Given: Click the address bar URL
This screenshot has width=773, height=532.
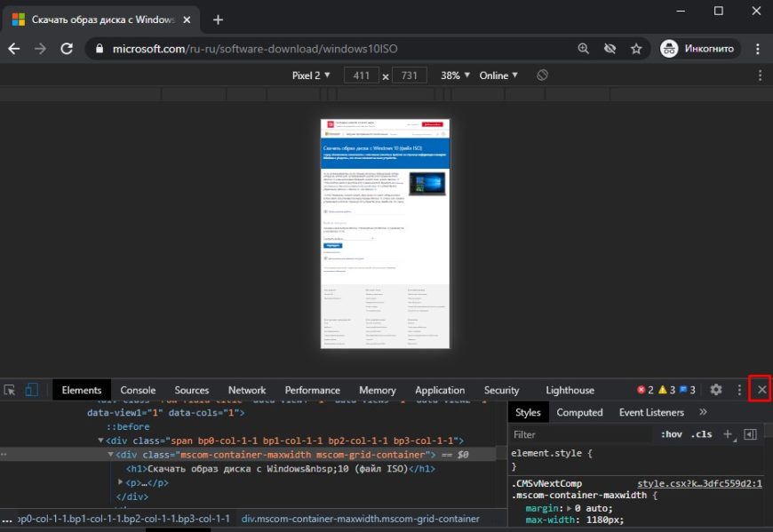Looking at the screenshot, I should pos(255,48).
